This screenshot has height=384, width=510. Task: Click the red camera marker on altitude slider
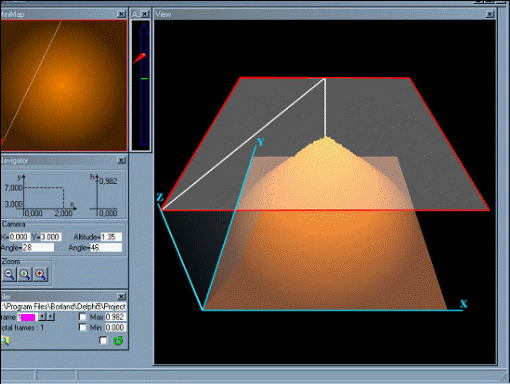pos(140,58)
